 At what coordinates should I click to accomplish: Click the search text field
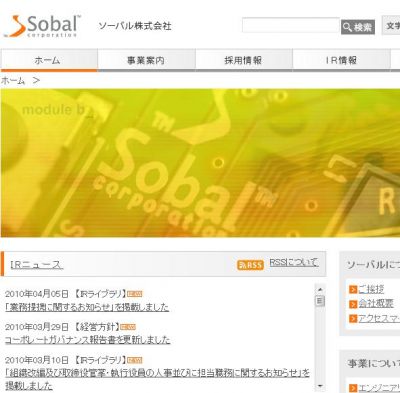tap(290, 25)
